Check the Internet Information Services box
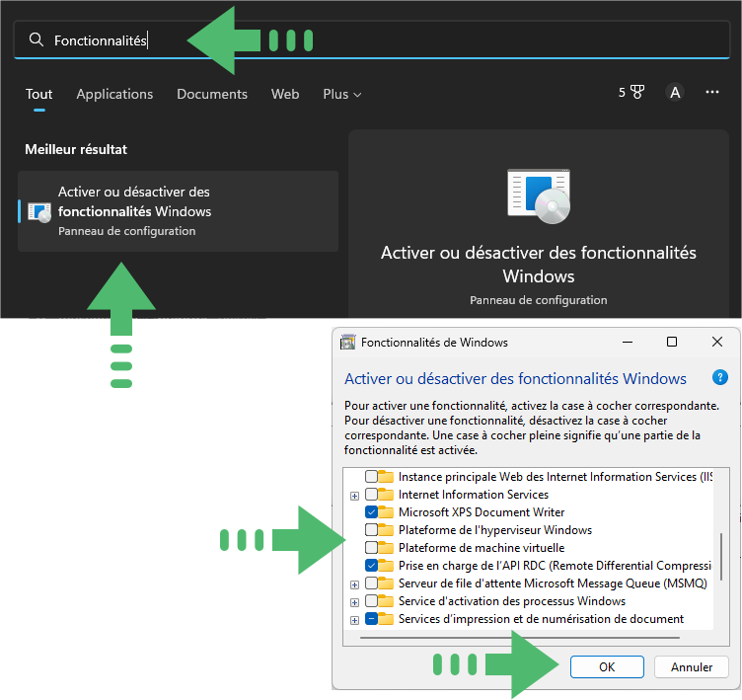The image size is (742, 700). tap(371, 495)
